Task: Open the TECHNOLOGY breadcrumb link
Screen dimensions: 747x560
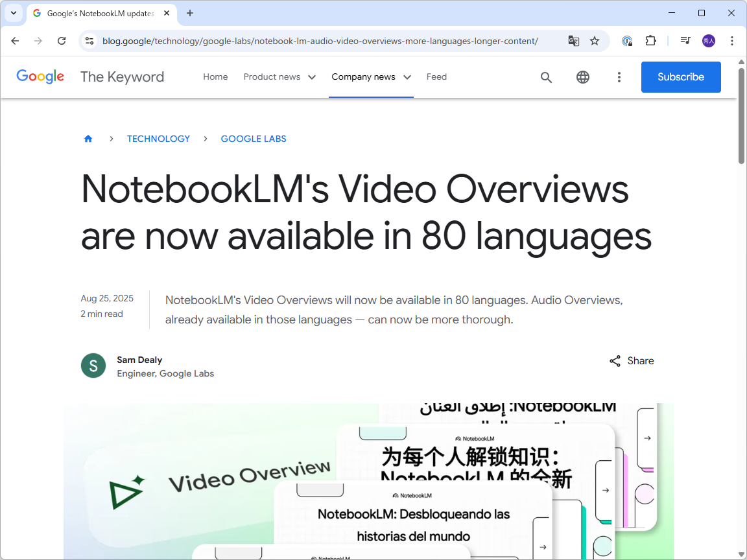Action: 158,138
